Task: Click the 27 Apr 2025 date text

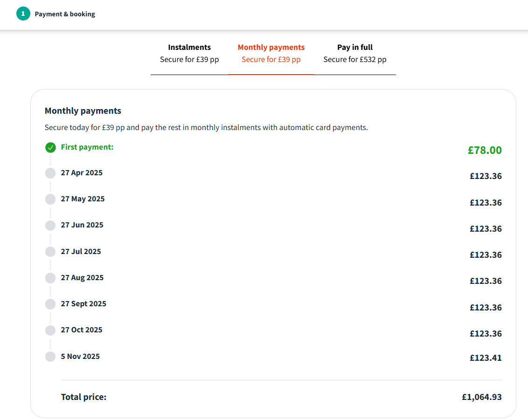Action: coord(82,172)
